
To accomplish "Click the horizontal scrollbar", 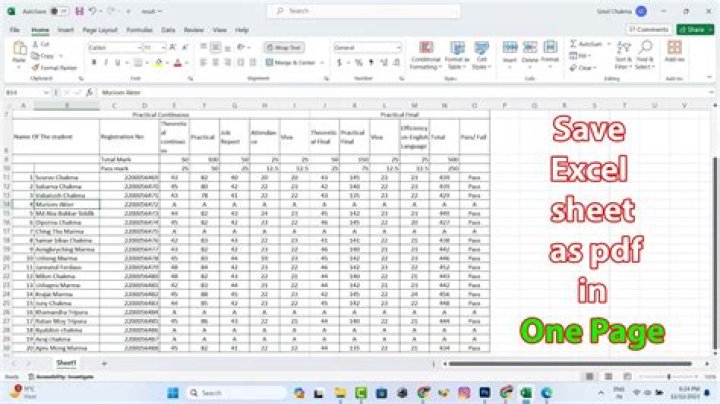I will tap(570, 364).
